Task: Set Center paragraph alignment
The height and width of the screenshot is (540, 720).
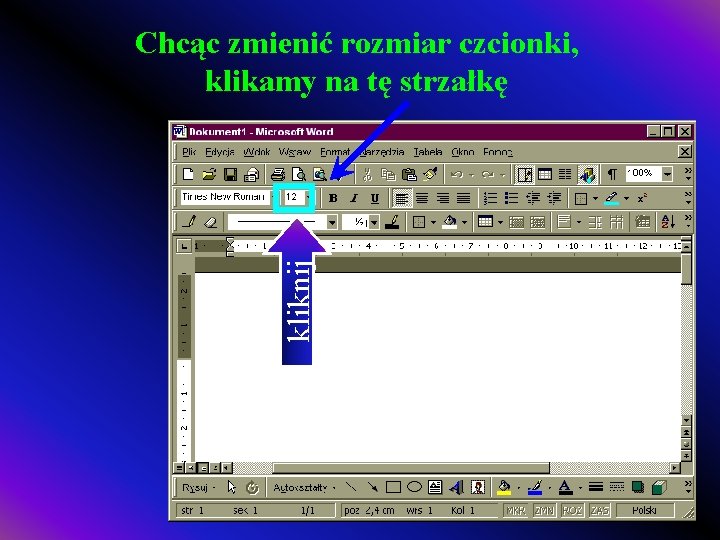Action: tap(422, 198)
